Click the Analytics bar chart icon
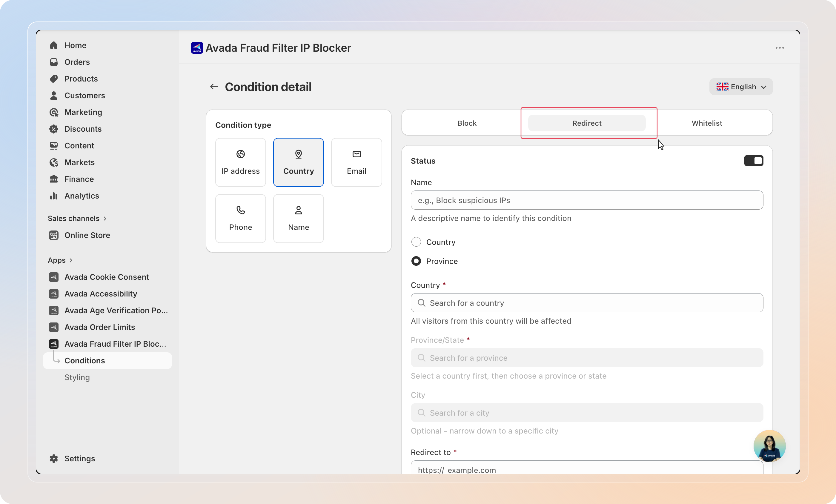Screen dimensions: 836x504 54,196
